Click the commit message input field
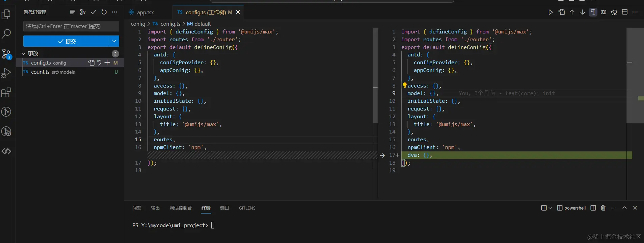This screenshot has width=644, height=243. (71, 26)
